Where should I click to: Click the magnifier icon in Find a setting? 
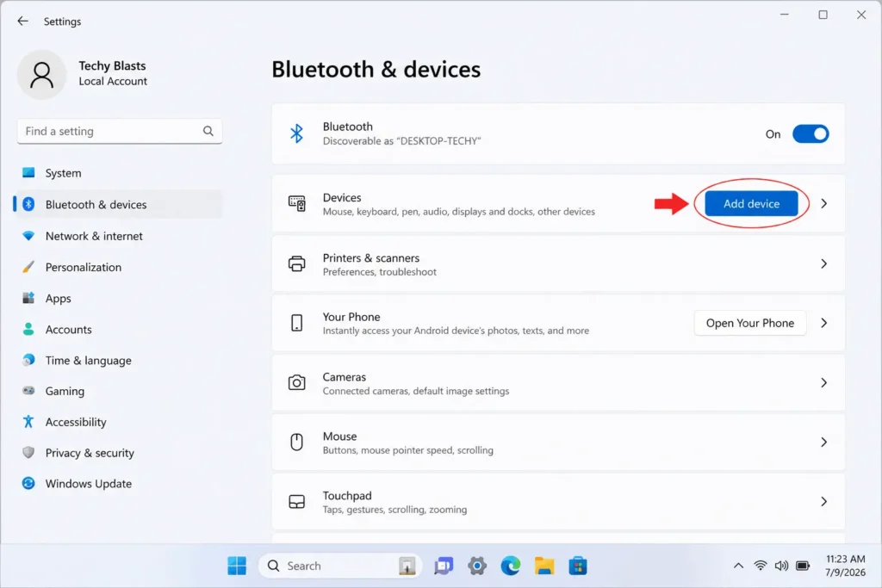point(208,131)
